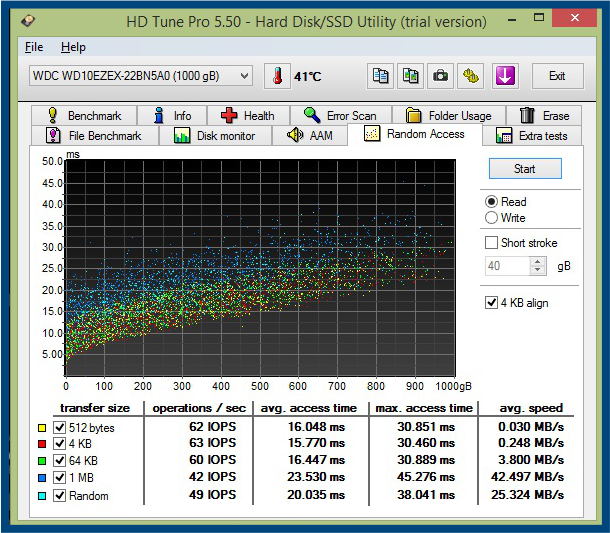Viewport: 610px width, 533px height.
Task: Open options via the yellow gear icon
Action: pos(471,76)
